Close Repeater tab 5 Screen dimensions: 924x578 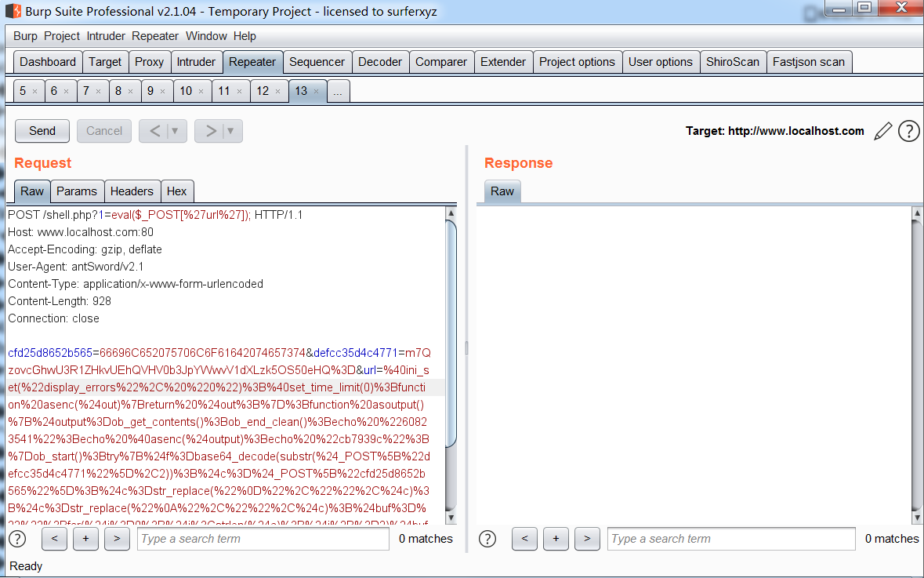[x=34, y=92]
